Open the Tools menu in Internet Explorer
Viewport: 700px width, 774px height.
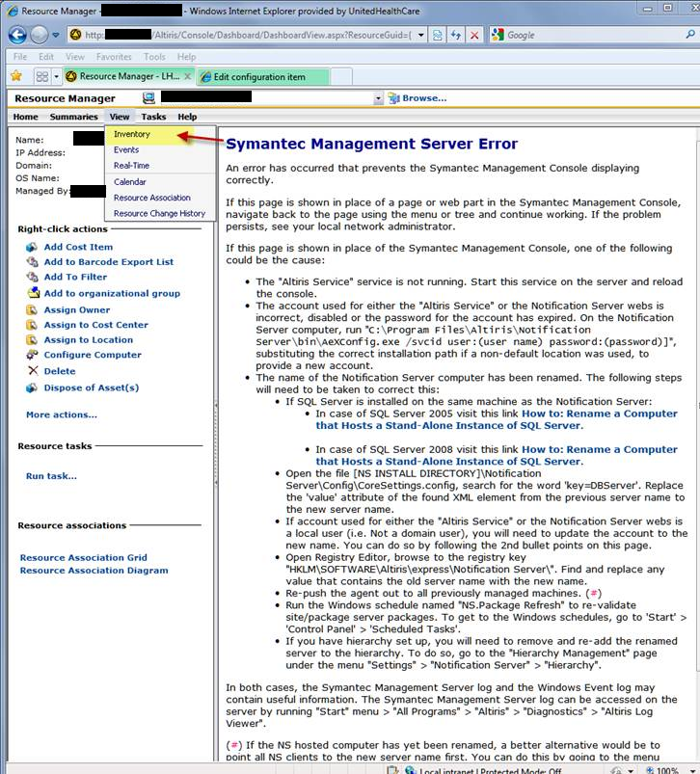coord(154,57)
